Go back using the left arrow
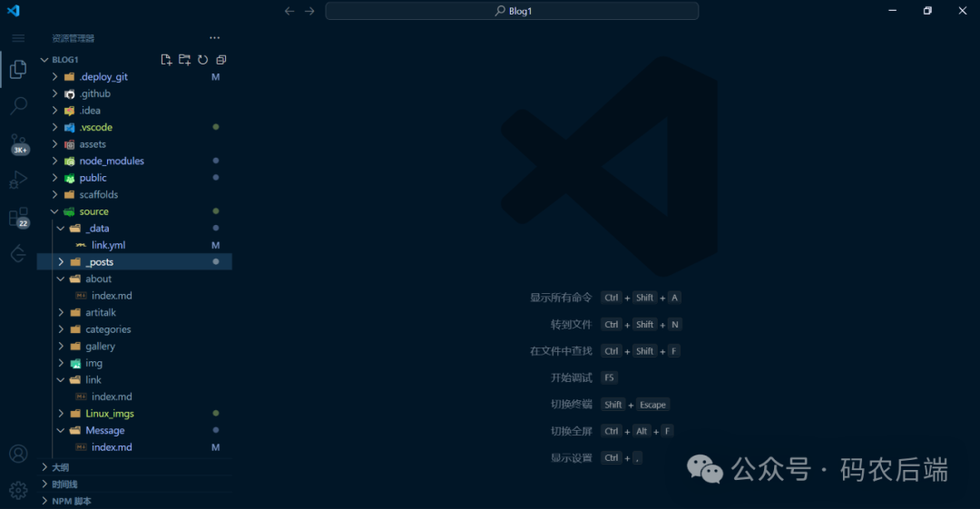Image resolution: width=980 pixels, height=509 pixels. click(x=289, y=11)
